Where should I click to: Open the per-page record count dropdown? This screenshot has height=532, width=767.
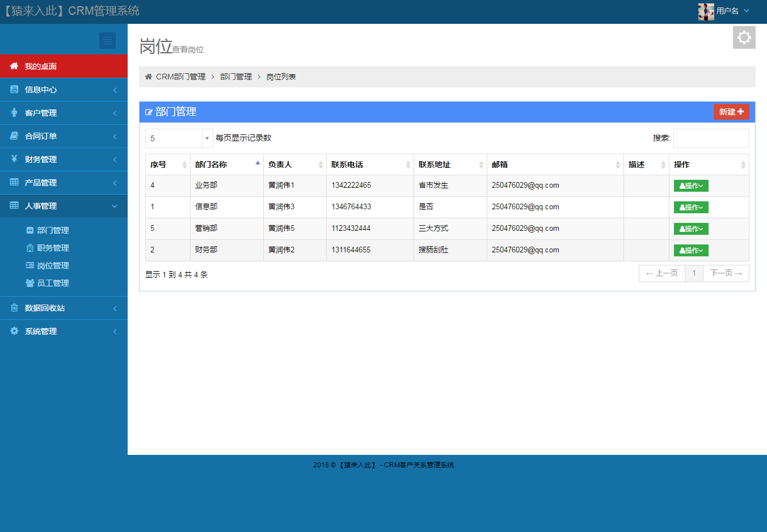[x=179, y=138]
